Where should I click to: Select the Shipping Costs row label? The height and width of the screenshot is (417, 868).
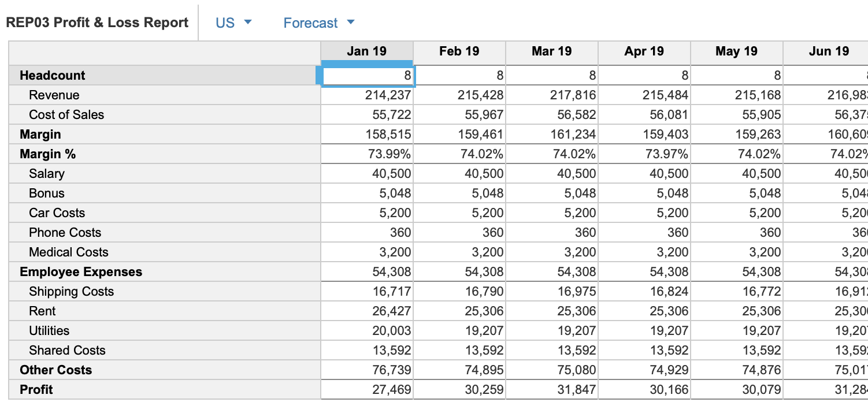(x=72, y=292)
